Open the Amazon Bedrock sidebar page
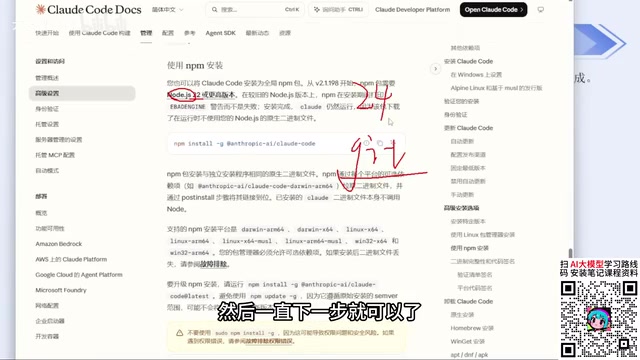The height and width of the screenshot is (360, 640). coord(58,244)
